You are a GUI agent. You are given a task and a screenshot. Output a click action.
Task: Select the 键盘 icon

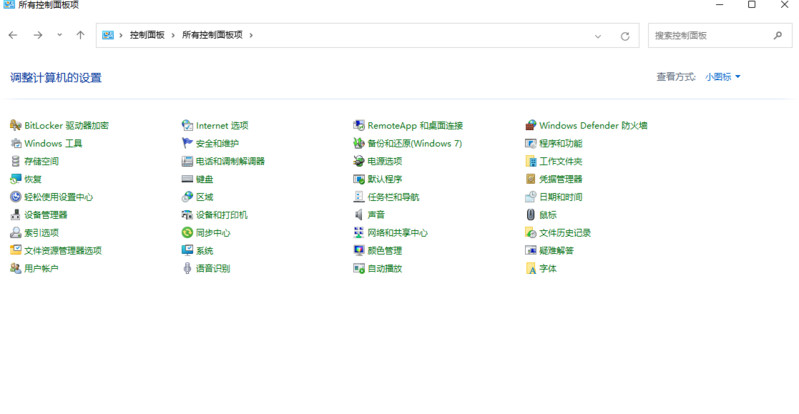[x=187, y=179]
